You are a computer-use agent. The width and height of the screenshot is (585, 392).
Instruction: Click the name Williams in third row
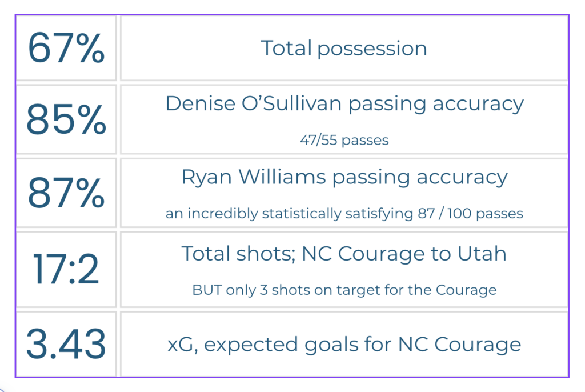click(x=282, y=177)
